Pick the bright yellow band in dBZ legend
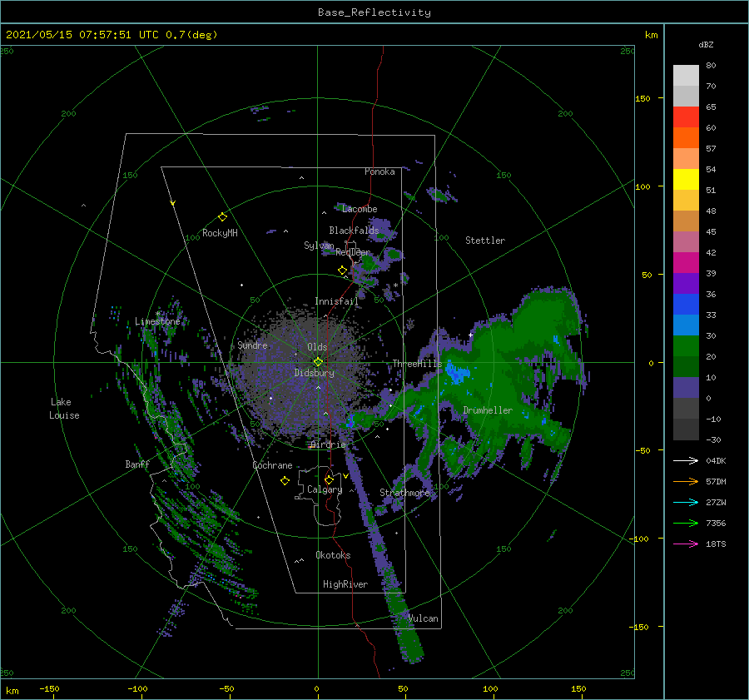The image size is (749, 700). click(686, 180)
